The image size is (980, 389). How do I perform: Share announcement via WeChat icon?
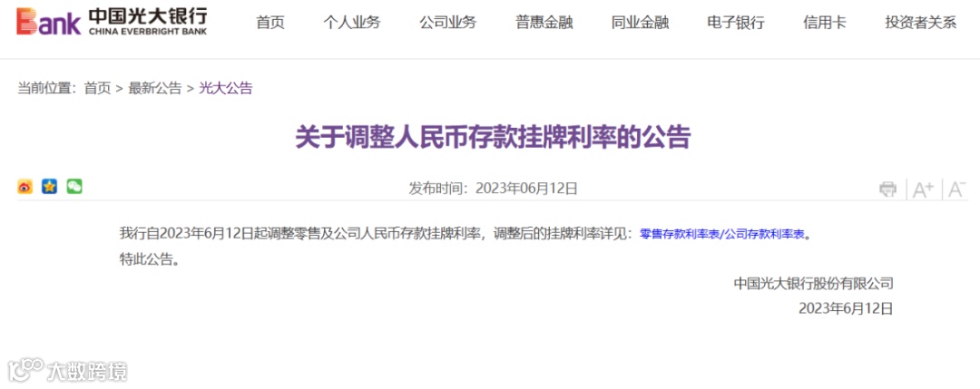tap(74, 186)
